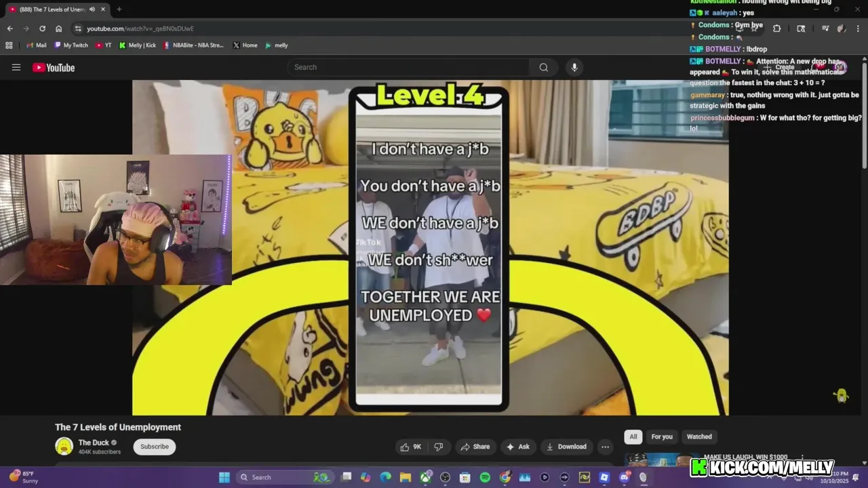Start voice search with the microphone icon
868x488 pixels.
coord(574,67)
